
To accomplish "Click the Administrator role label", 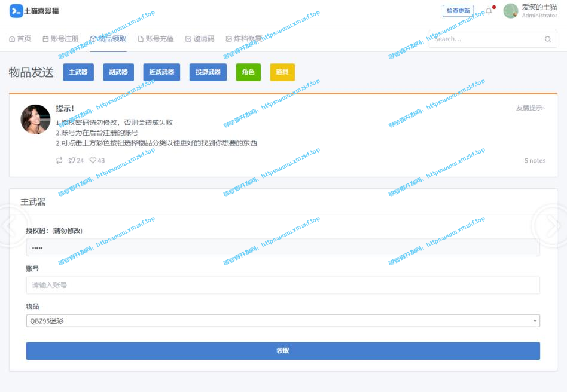I will 539,16.
